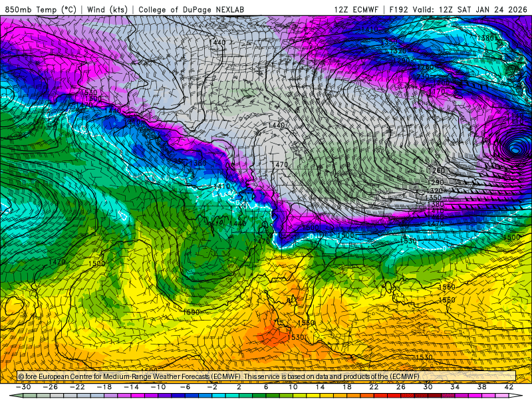The image size is (532, 399).
Task: Click the 6 value on the temperature legend
Action: pos(266,387)
